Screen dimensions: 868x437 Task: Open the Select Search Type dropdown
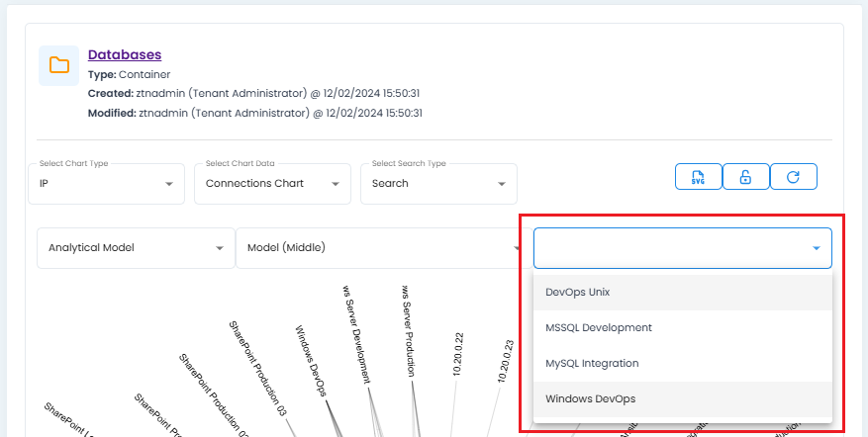pos(438,184)
